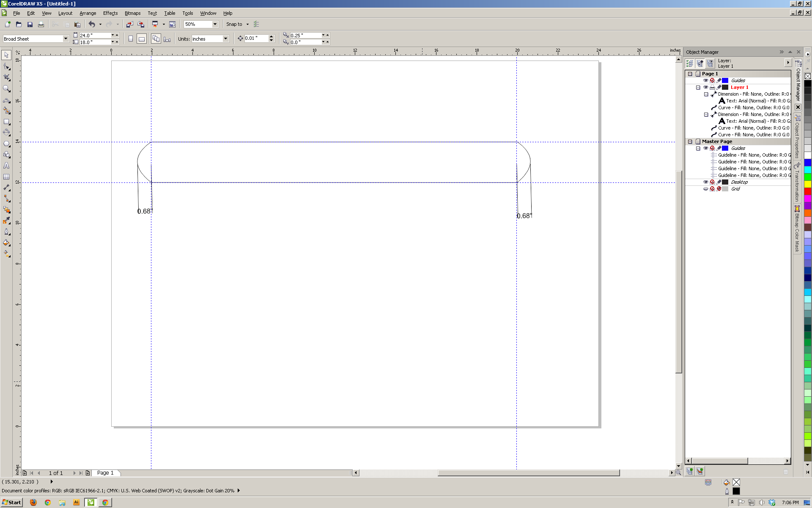Open the Object Manager flyout arrow menu
Viewport: 812px width, 508px height.
[x=788, y=63]
